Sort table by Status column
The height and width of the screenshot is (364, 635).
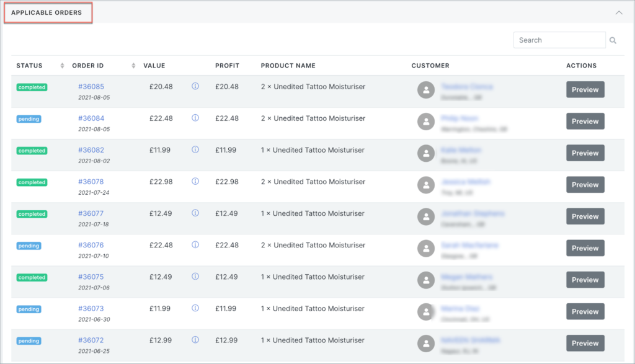pos(62,66)
